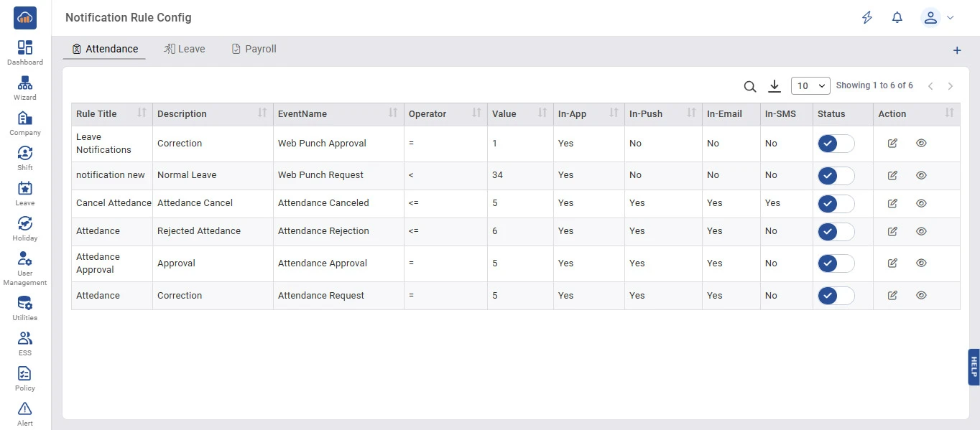Disable status toggle for Leave Notifications rule
Image resolution: width=980 pixels, height=430 pixels.
tap(836, 144)
